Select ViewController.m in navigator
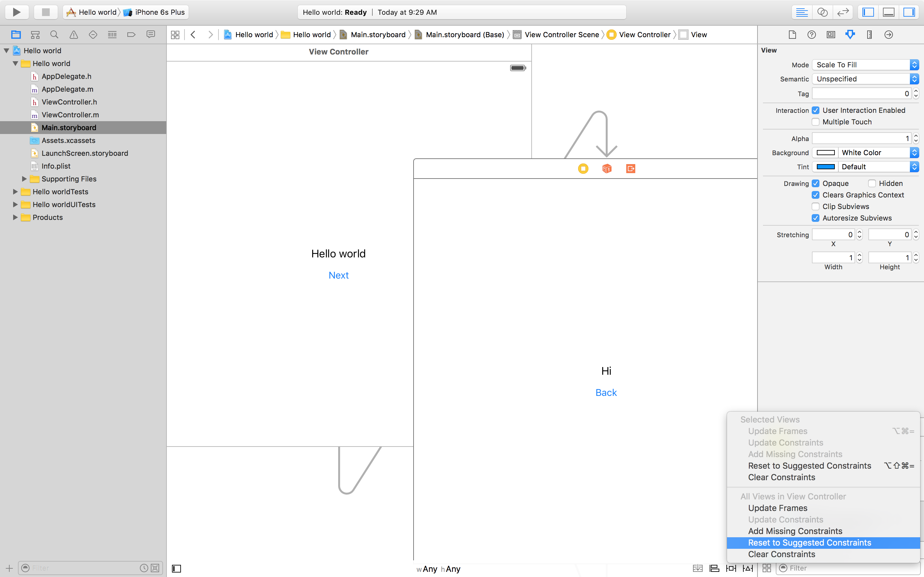Image resolution: width=924 pixels, height=577 pixels. pyautogui.click(x=70, y=115)
